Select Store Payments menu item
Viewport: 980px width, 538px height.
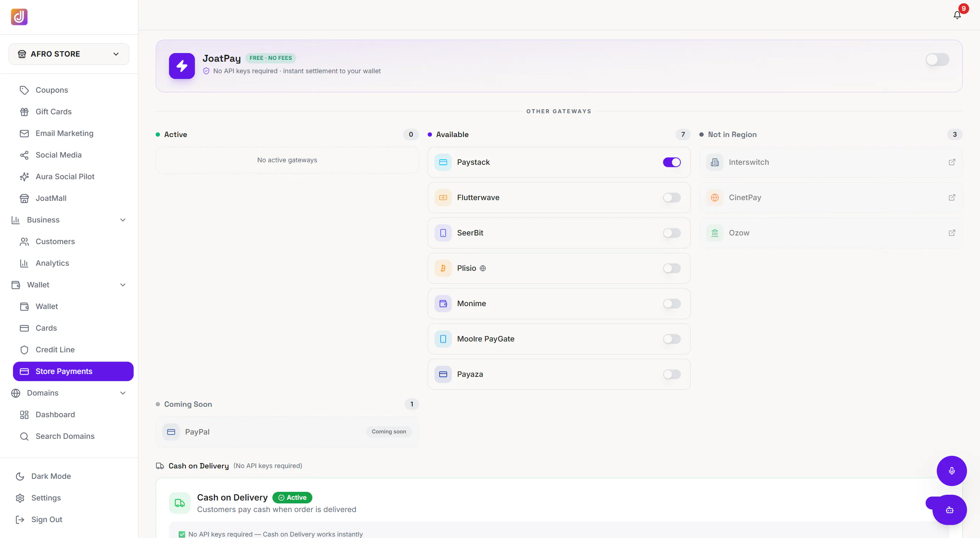[73, 372]
